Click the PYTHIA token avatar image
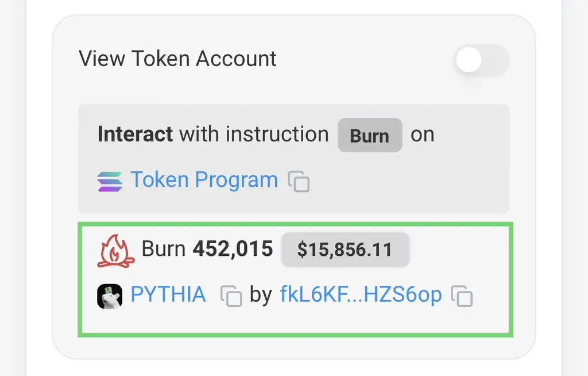This screenshot has height=376, width=588. 110,296
